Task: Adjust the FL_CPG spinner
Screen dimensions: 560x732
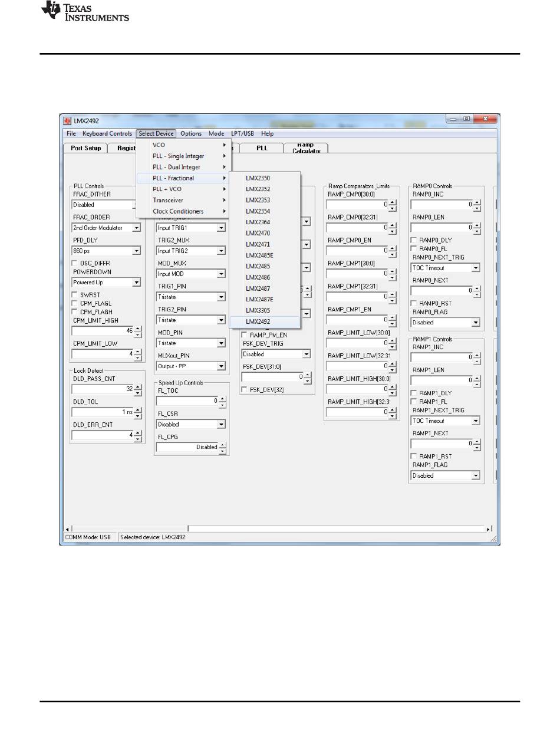Action: [222, 447]
